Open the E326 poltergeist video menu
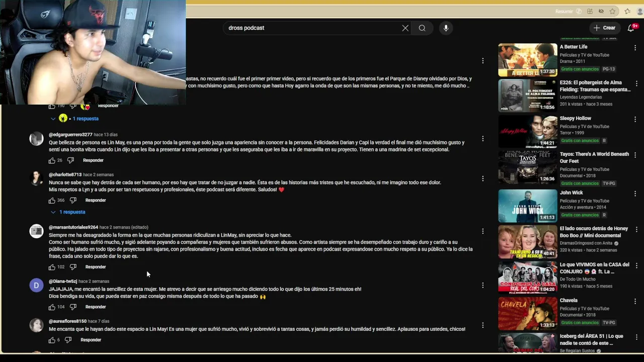The width and height of the screenshot is (644, 362). [635, 83]
